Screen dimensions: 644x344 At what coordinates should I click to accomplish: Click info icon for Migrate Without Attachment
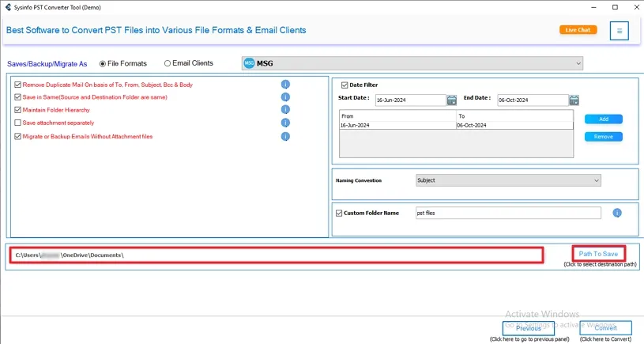pos(285,136)
